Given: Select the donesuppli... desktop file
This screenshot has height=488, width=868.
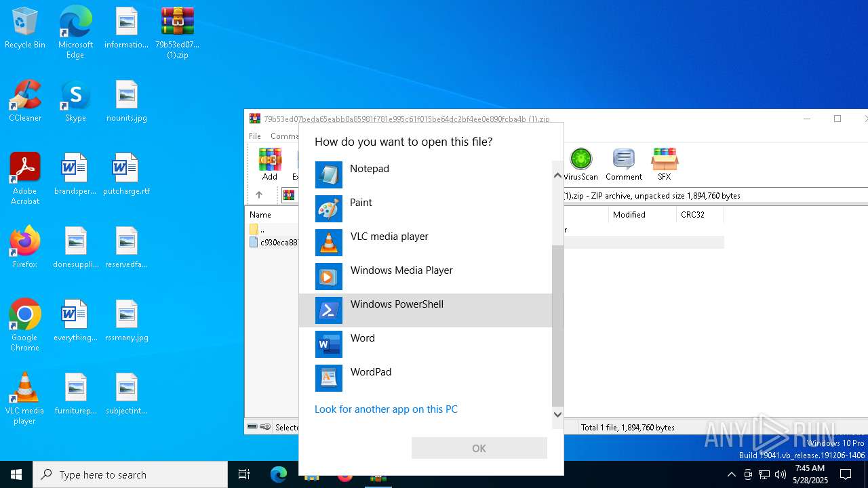Looking at the screenshot, I should tap(75, 248).
